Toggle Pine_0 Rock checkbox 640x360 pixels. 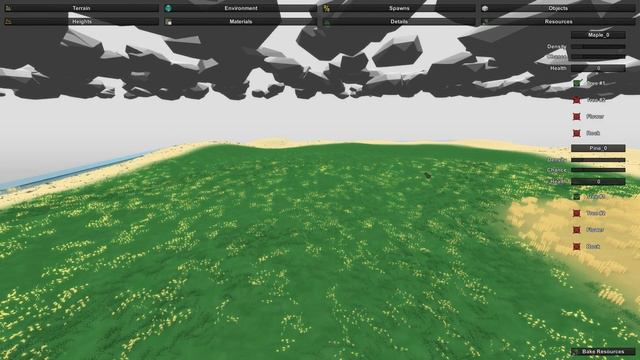(x=576, y=247)
